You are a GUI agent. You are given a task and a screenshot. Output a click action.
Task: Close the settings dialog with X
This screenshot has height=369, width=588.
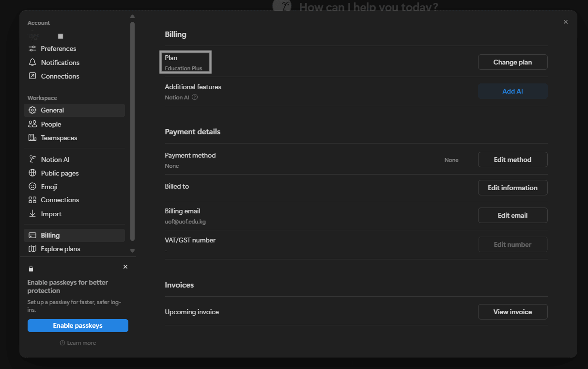pyautogui.click(x=566, y=22)
